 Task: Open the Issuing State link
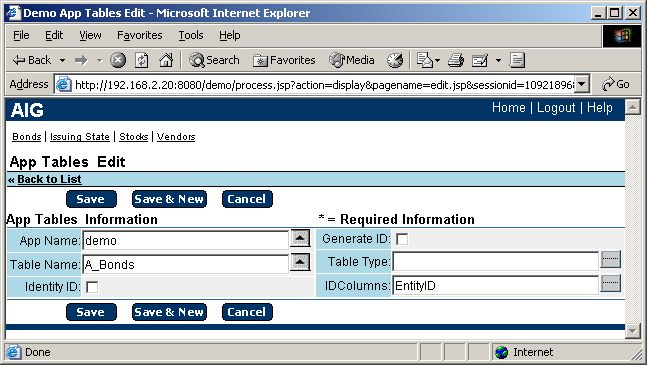(80, 137)
